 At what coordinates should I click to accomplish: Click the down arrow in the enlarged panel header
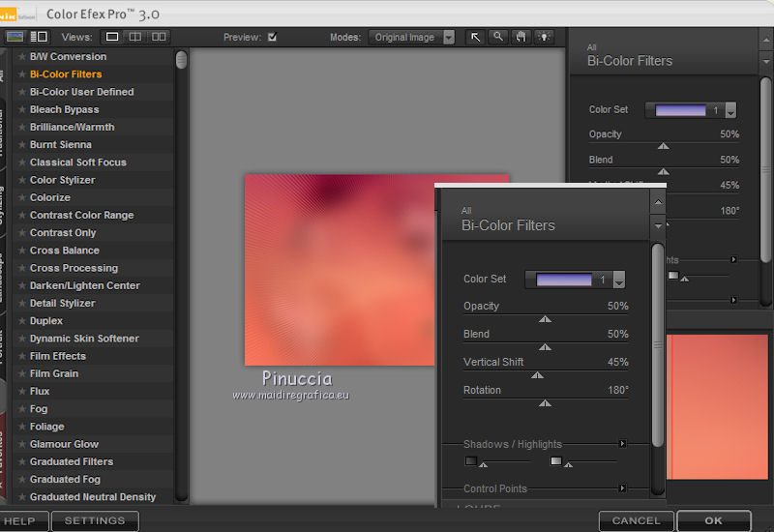click(x=658, y=226)
